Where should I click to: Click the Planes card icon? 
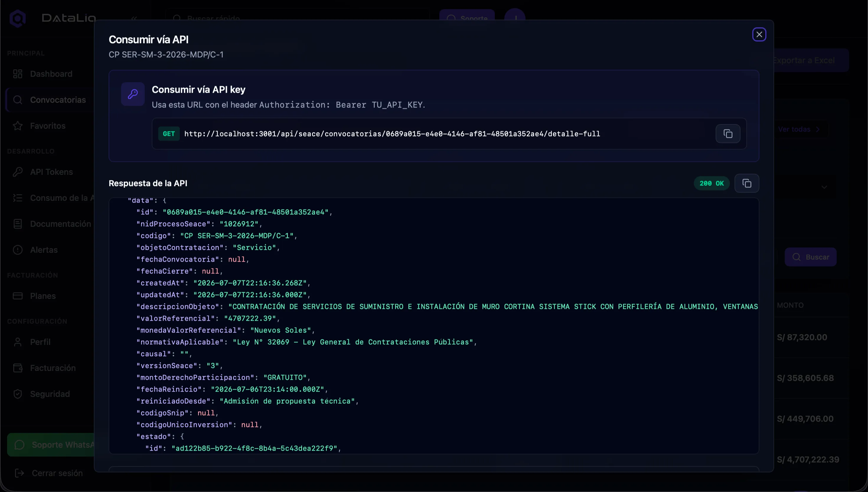[17, 296]
